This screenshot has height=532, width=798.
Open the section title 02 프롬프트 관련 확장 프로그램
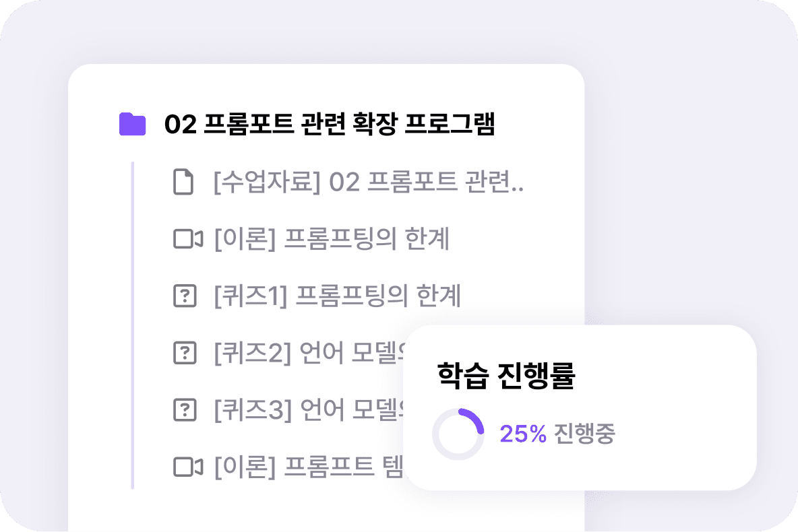330,124
